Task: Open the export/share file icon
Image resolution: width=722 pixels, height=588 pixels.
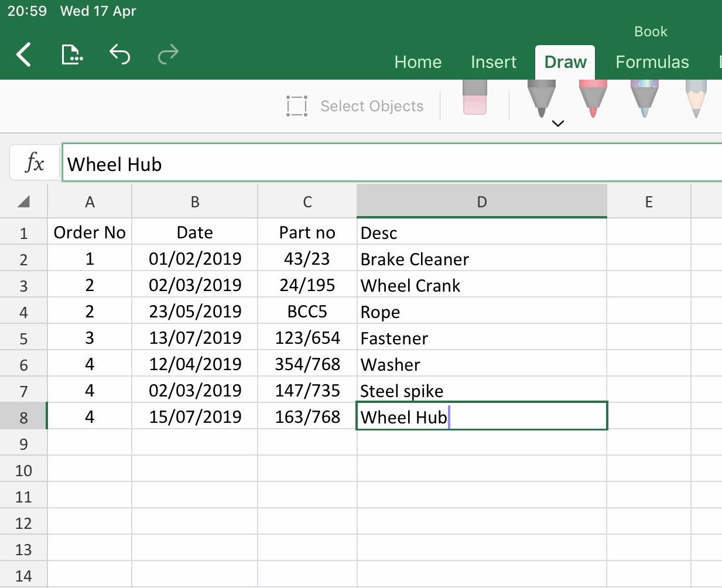Action: click(71, 54)
